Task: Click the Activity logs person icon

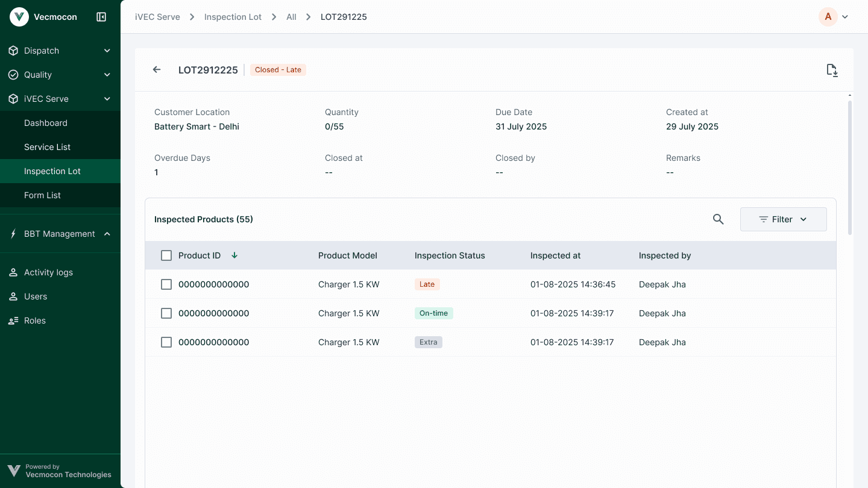Action: [x=13, y=272]
